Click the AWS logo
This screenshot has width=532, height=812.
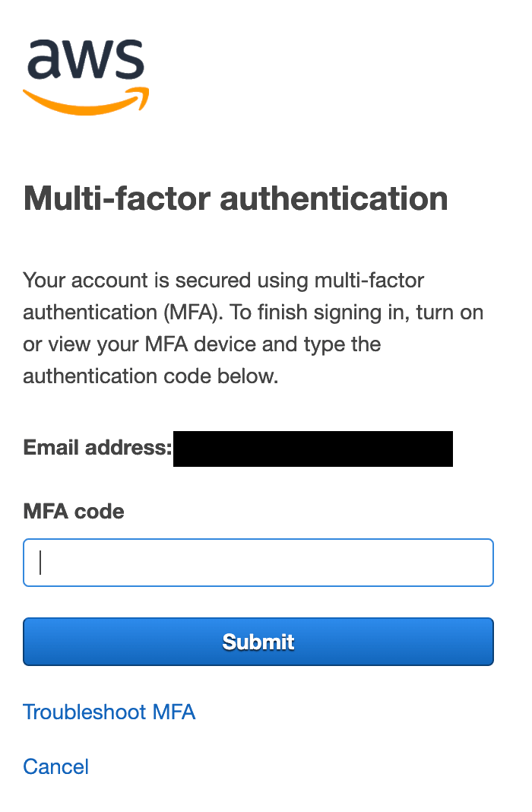tap(86, 77)
